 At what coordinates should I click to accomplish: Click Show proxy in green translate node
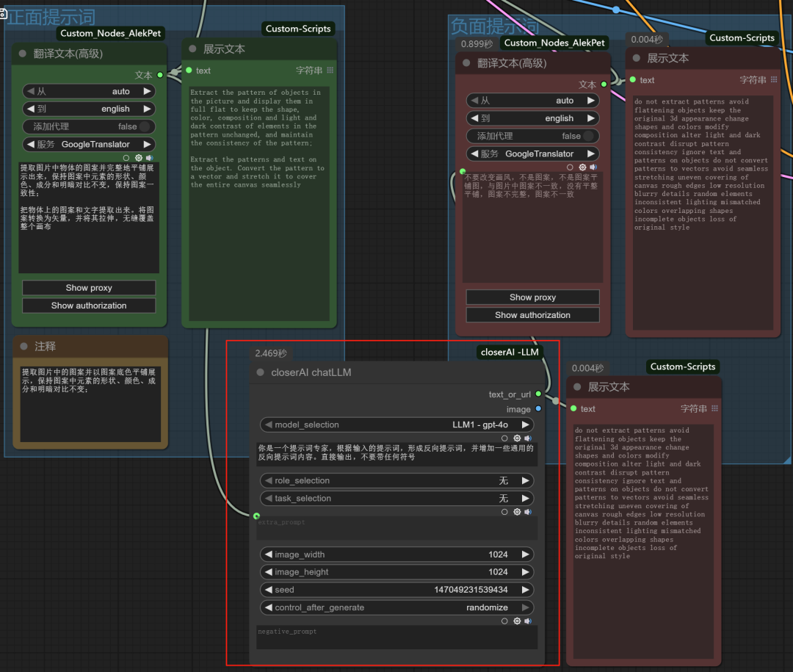(x=89, y=287)
